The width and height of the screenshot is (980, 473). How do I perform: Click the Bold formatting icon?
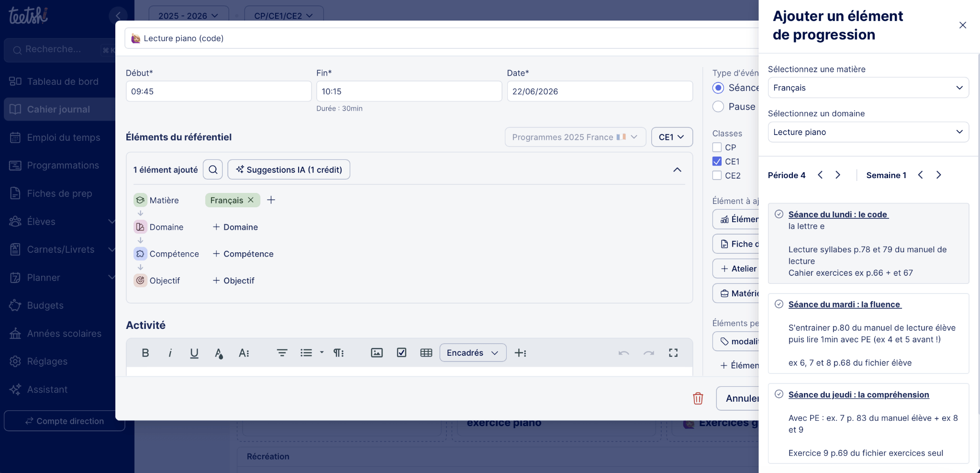click(145, 353)
